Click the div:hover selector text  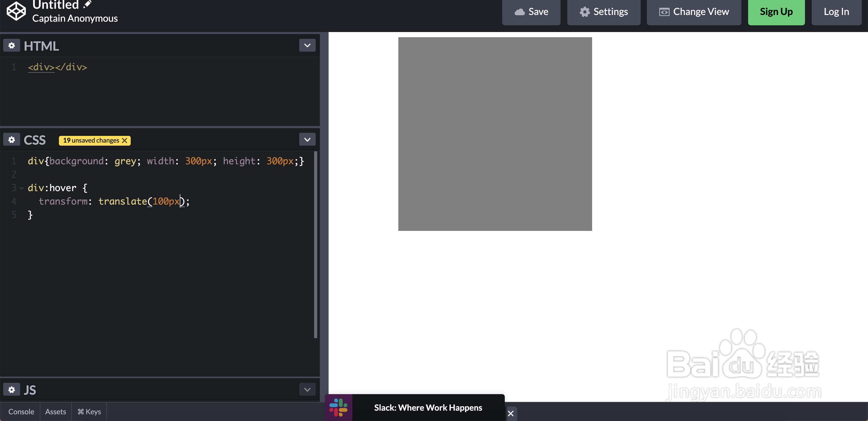coord(52,188)
